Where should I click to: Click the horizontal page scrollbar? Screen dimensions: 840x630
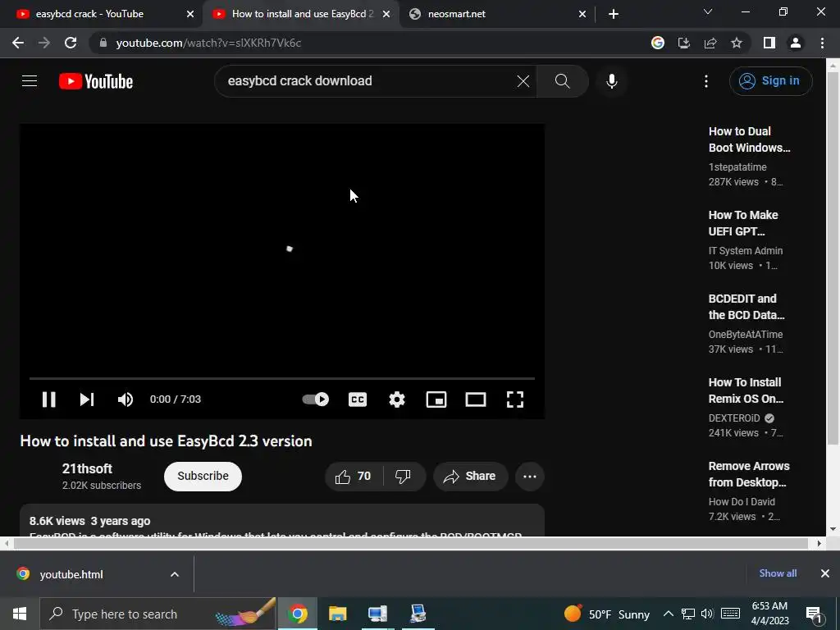click(x=411, y=543)
